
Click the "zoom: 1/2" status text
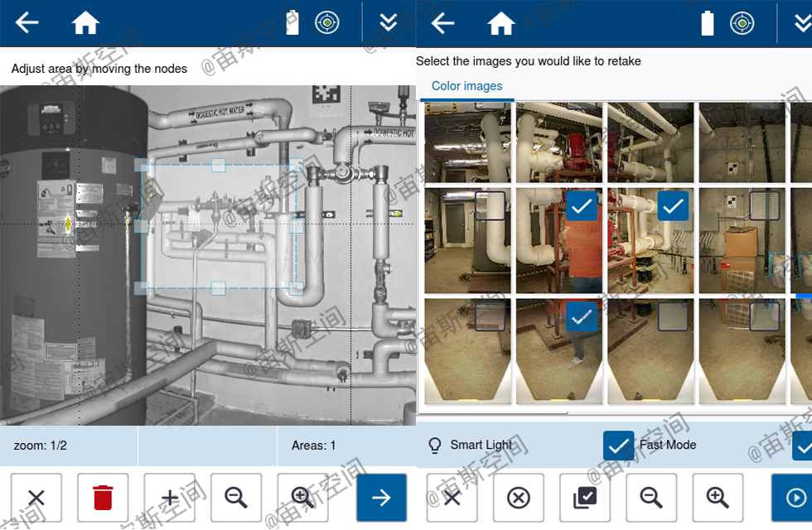pos(41,446)
